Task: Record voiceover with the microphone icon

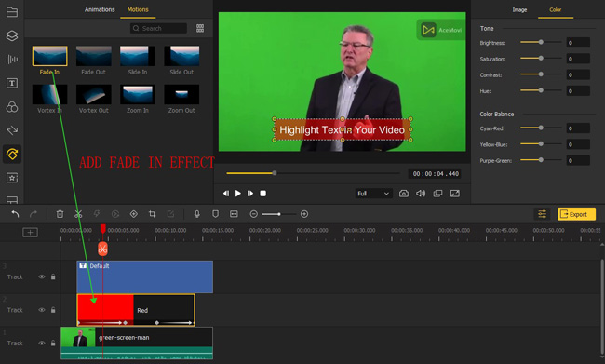Action: 196,214
